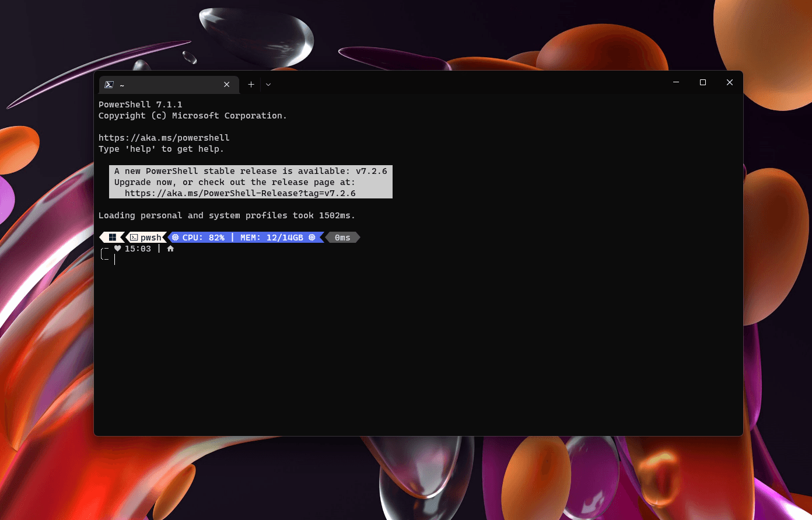Click the 'Copyright (c) Microsoft Corporation.' line

(192, 116)
